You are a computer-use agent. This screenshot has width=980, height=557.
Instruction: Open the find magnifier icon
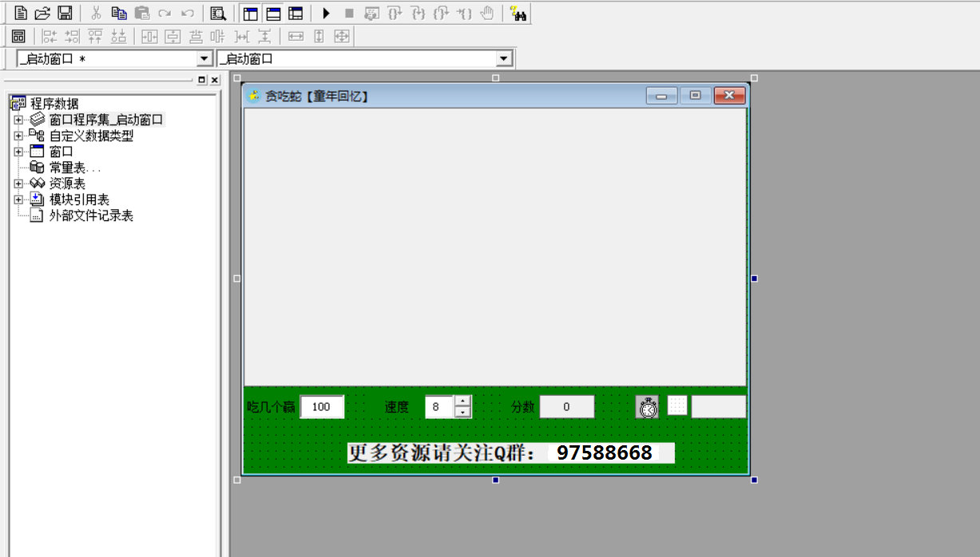point(218,13)
